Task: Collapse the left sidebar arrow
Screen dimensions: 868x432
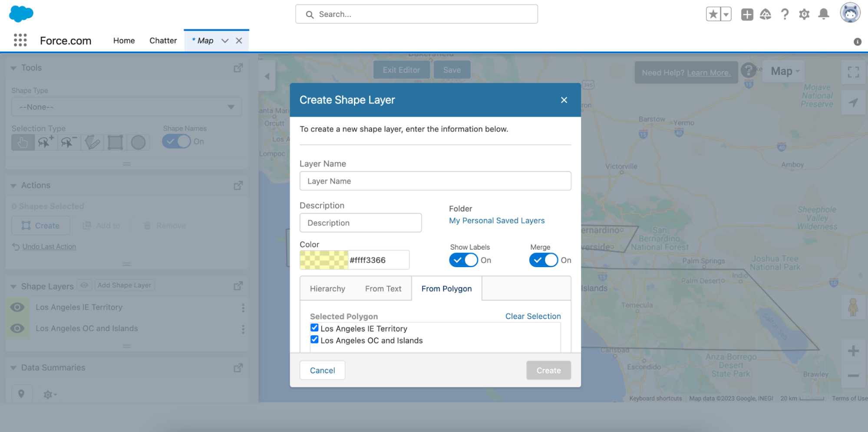Action: point(267,76)
